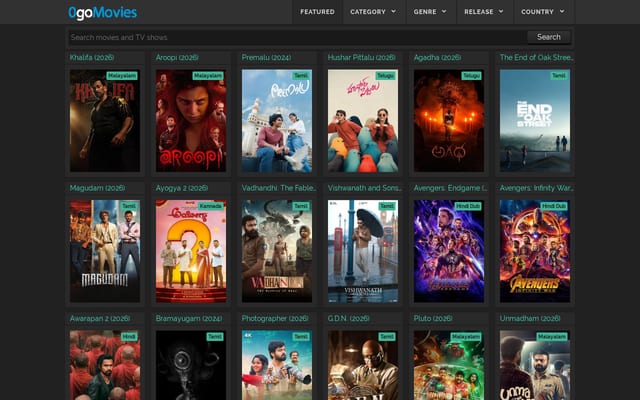
Task: Click the Malayalam tag on Pluto poster
Action: click(x=466, y=337)
